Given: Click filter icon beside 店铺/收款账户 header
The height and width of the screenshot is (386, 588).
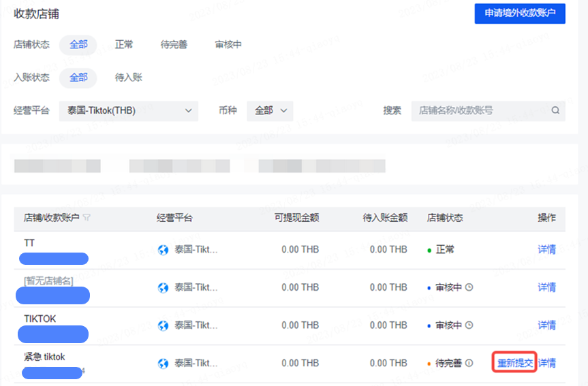Looking at the screenshot, I should coord(87,219).
